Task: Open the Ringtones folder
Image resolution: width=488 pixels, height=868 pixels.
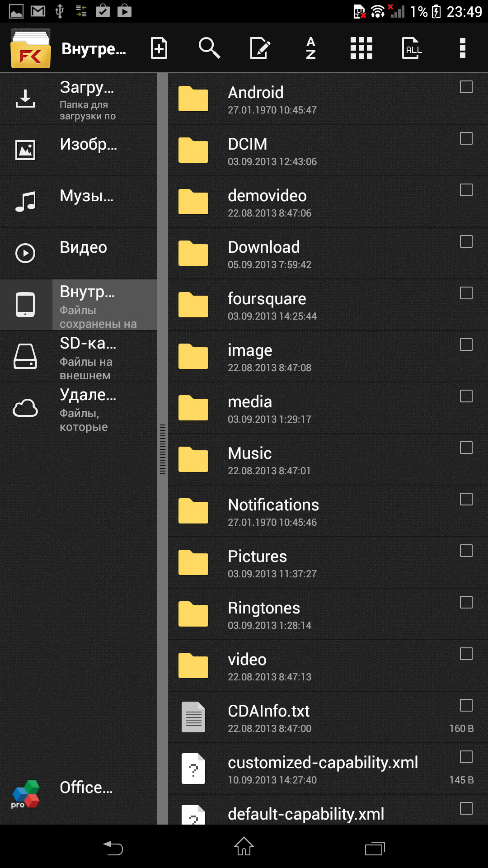Action: click(x=289, y=614)
